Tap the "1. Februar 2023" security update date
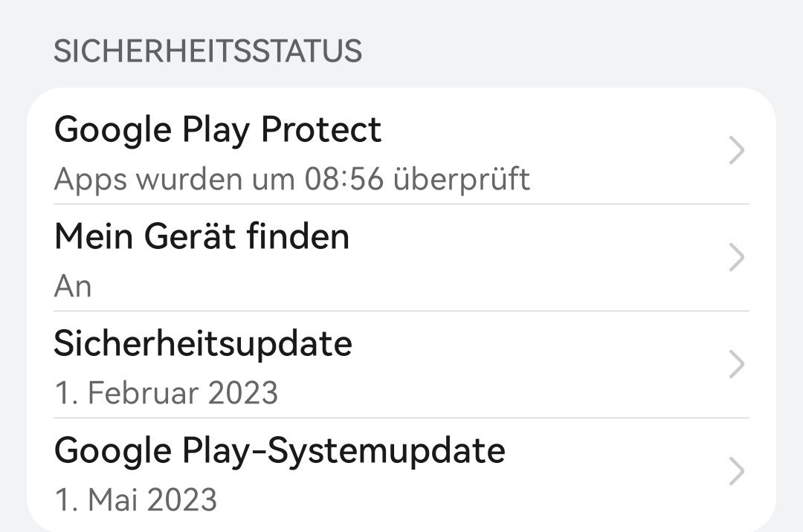 tap(166, 392)
